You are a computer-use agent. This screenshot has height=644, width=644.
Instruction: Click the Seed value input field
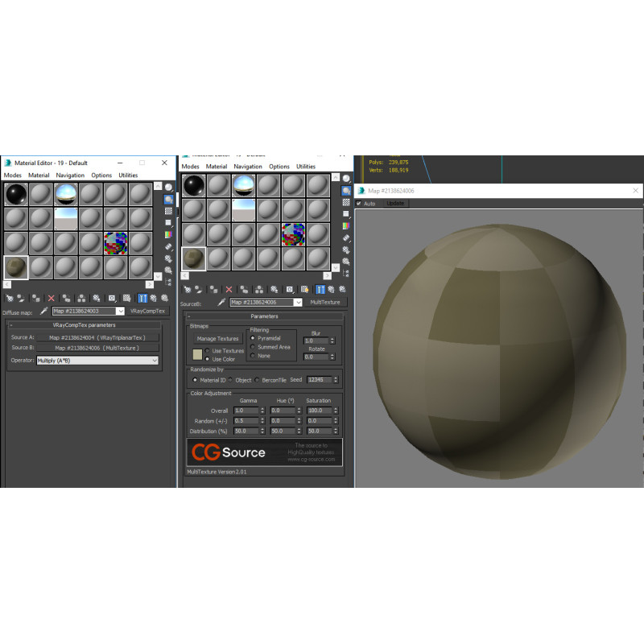click(x=319, y=380)
